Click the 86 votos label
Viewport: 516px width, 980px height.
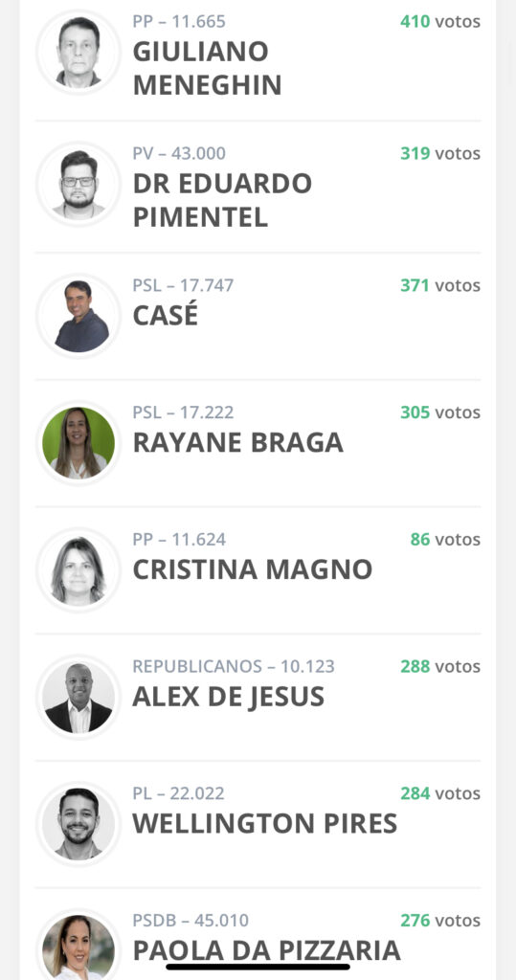(445, 540)
